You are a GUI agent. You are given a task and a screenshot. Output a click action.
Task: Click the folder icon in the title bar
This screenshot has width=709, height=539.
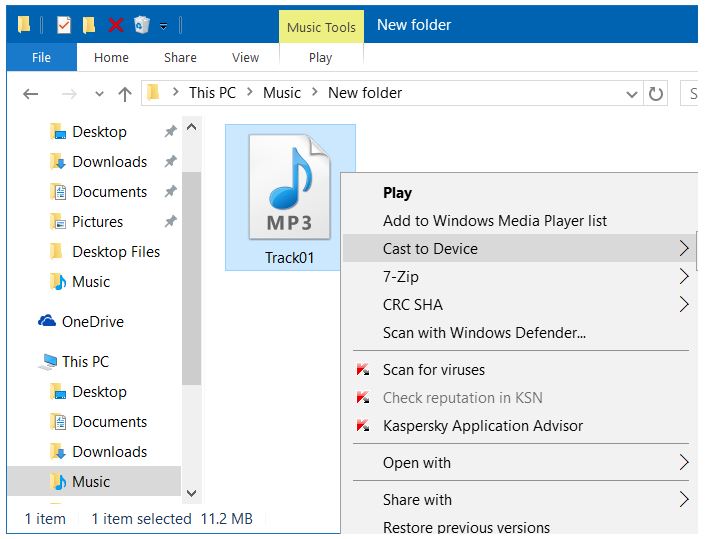pos(24,24)
